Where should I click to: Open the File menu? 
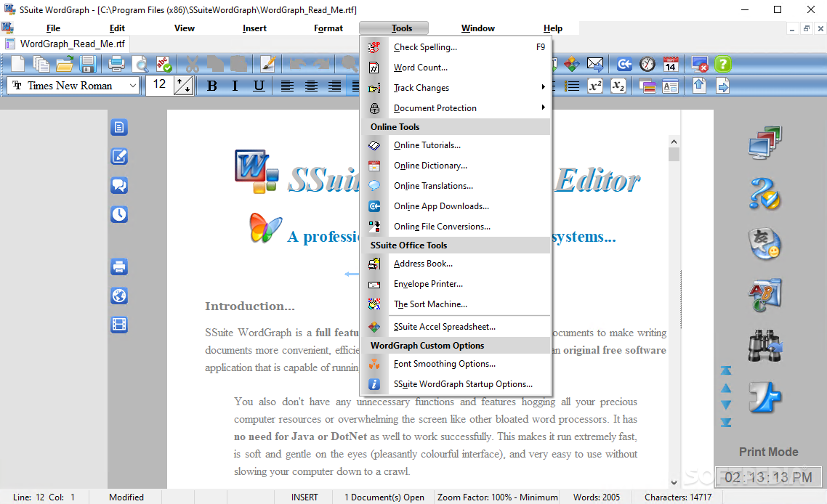[x=53, y=28]
